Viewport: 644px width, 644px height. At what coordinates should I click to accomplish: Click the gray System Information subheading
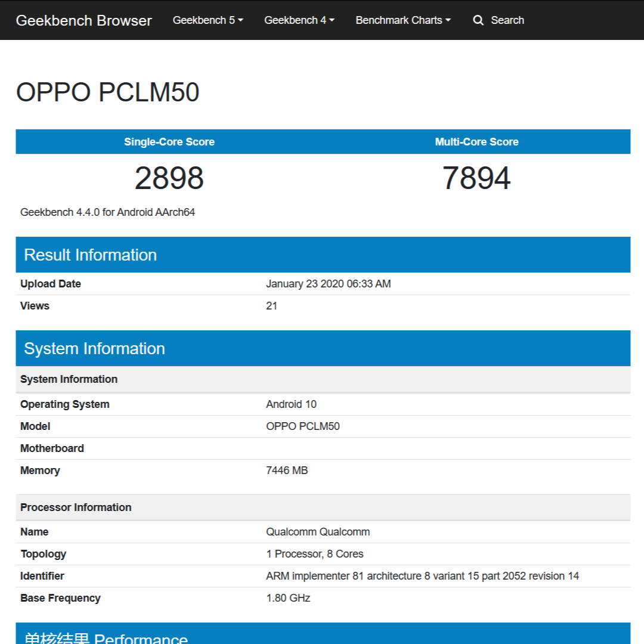pyautogui.click(x=323, y=379)
